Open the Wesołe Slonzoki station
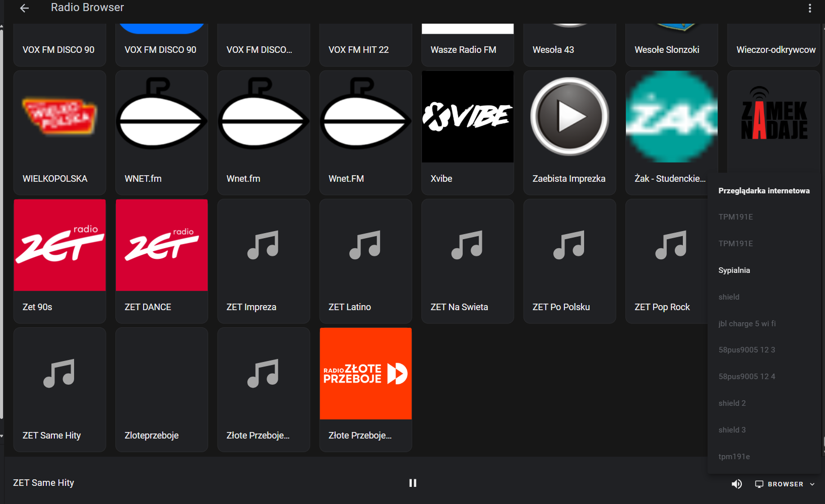The width and height of the screenshot is (825, 504). click(672, 45)
